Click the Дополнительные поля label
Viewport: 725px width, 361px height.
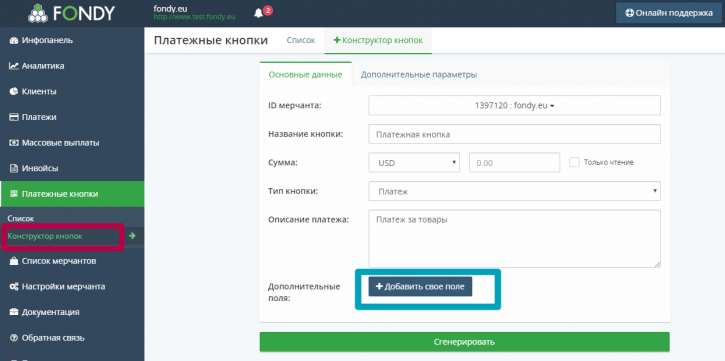click(304, 292)
